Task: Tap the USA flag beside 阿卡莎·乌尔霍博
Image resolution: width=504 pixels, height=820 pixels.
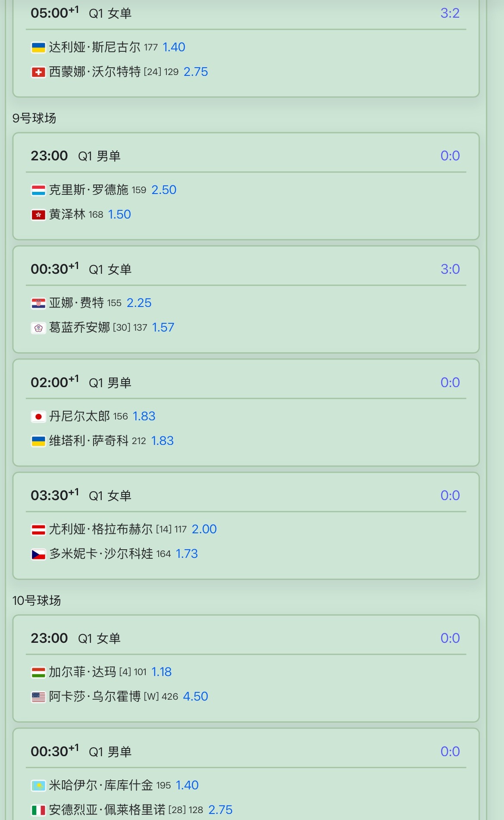Action: (x=38, y=697)
